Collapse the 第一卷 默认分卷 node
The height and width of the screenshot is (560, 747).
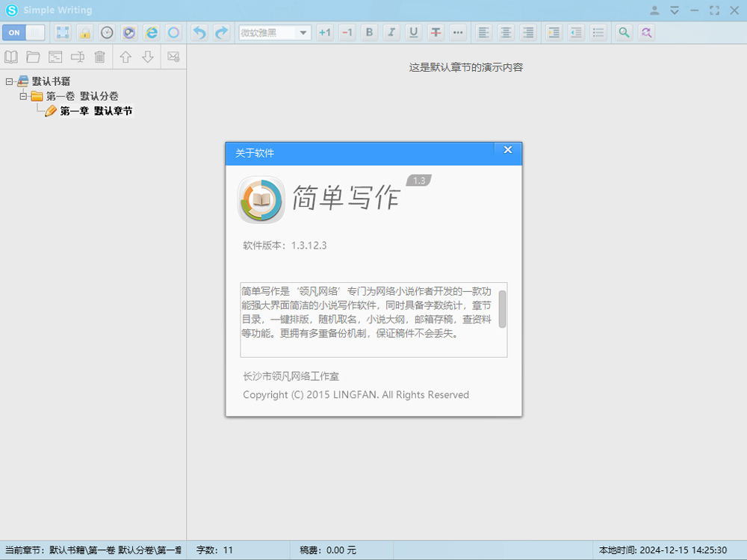click(23, 96)
